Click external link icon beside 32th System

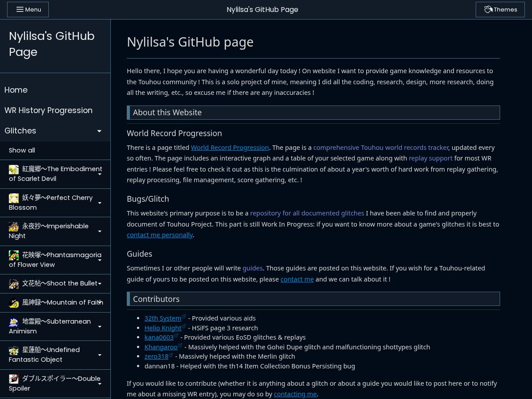184,317
